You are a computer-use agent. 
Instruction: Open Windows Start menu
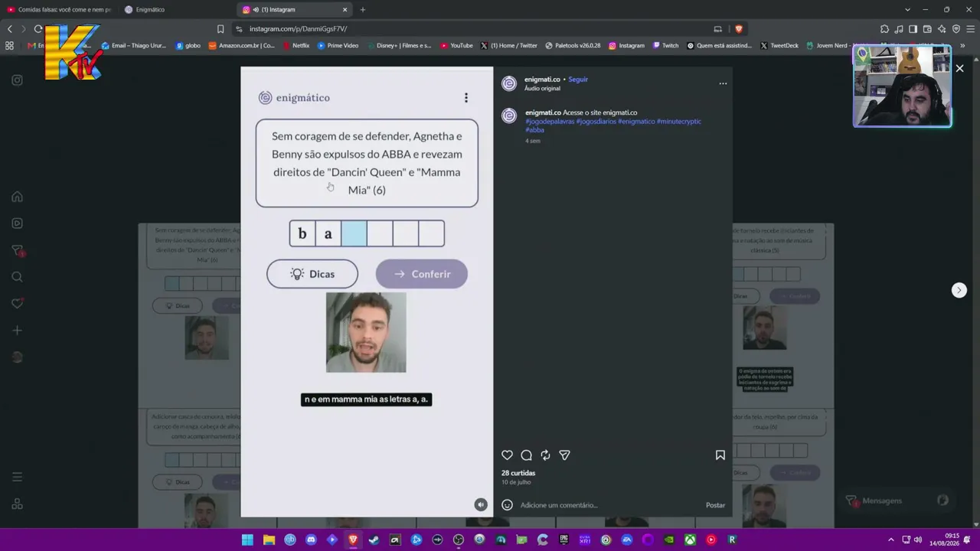coord(247,540)
